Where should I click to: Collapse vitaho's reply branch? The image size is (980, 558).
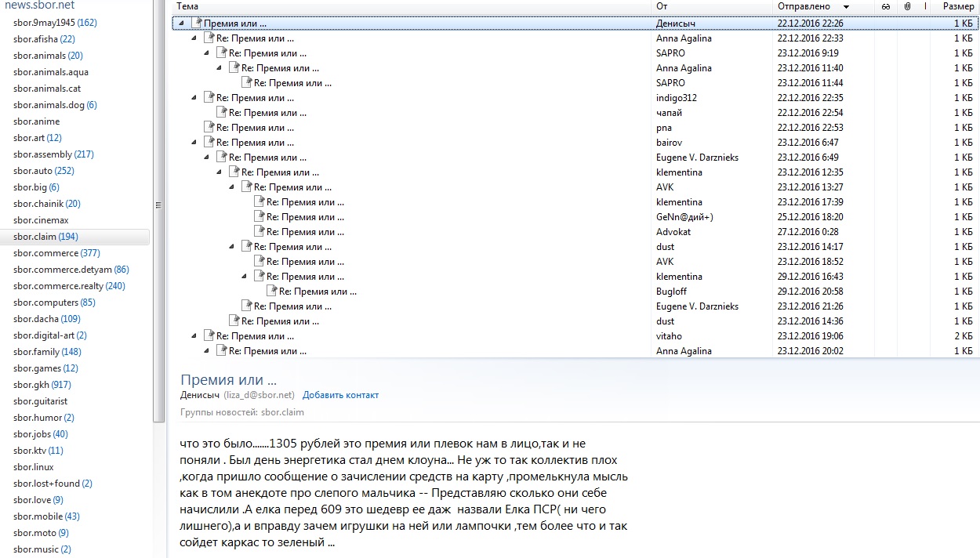tap(194, 336)
